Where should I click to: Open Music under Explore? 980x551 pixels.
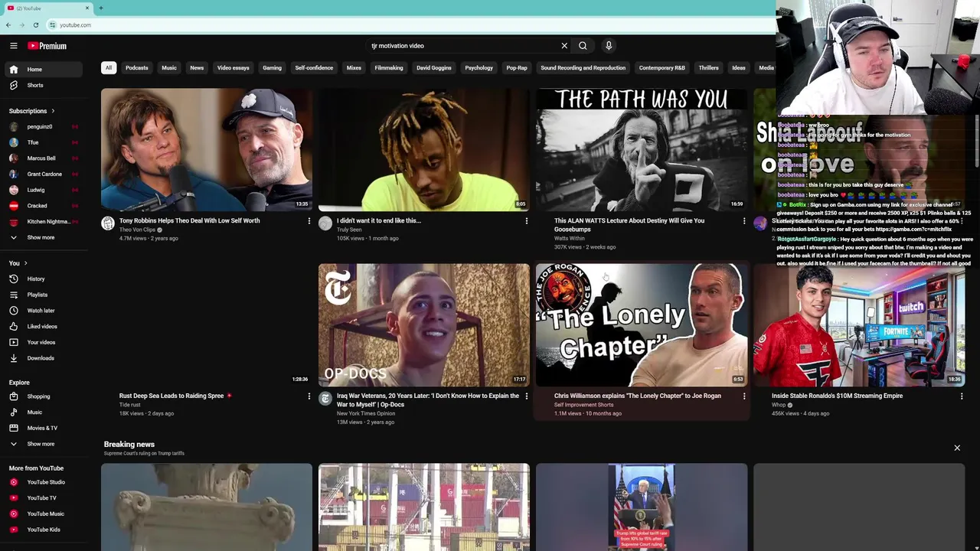pyautogui.click(x=45, y=412)
